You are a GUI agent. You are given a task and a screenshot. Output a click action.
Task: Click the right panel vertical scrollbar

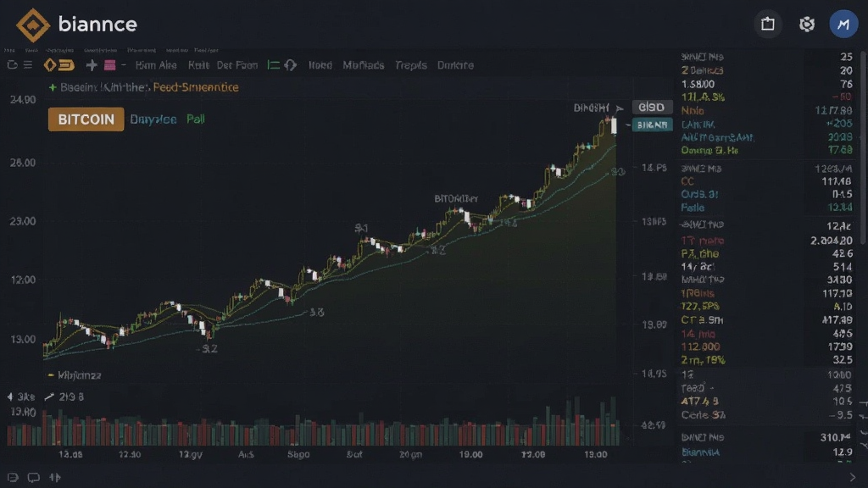(x=863, y=148)
